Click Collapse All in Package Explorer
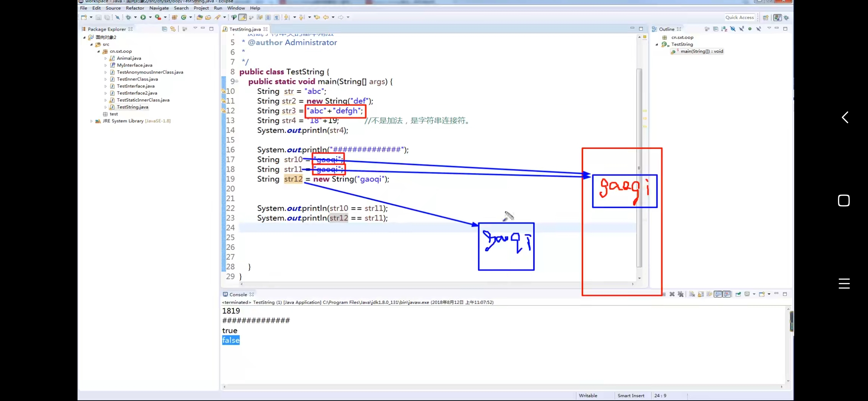The width and height of the screenshot is (868, 401). (x=164, y=29)
